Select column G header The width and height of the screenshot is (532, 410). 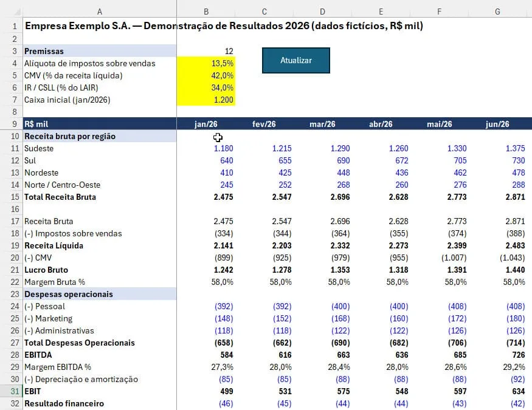tap(497, 12)
